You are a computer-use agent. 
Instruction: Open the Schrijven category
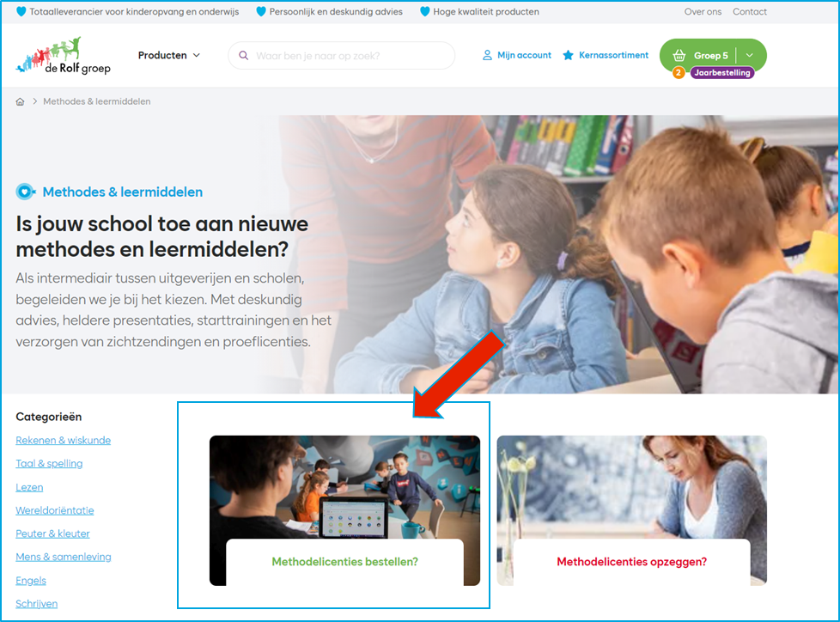point(36,604)
